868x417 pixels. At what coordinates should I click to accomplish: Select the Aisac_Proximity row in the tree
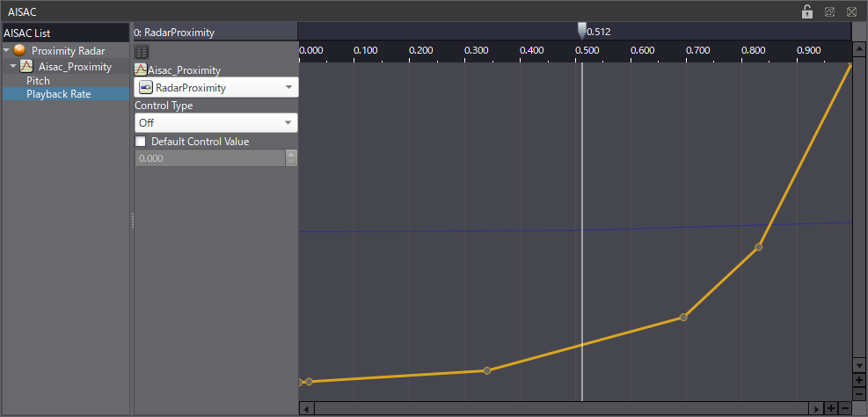tap(66, 67)
